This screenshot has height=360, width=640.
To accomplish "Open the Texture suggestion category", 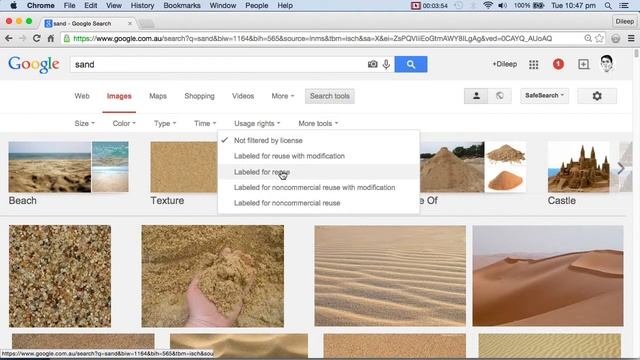I will tap(184, 173).
